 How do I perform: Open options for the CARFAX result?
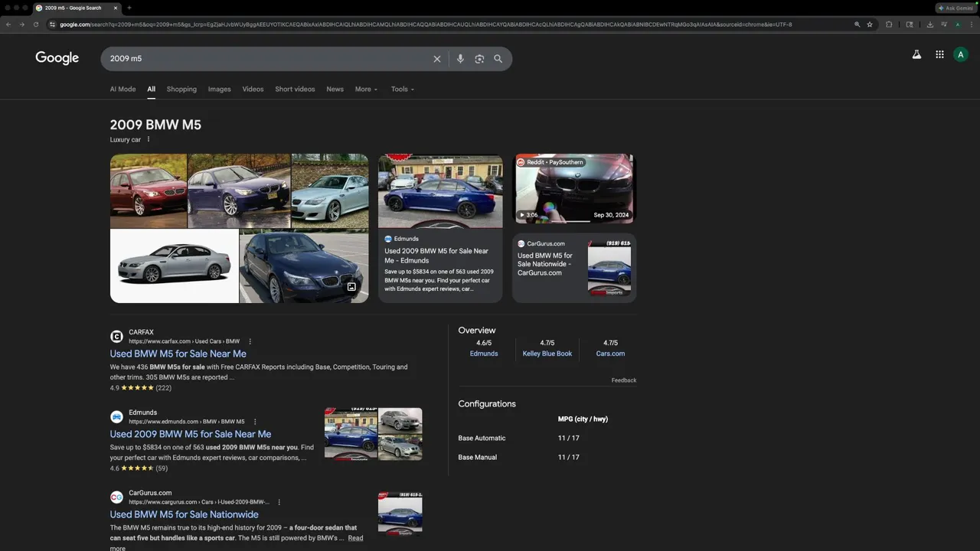tap(250, 341)
